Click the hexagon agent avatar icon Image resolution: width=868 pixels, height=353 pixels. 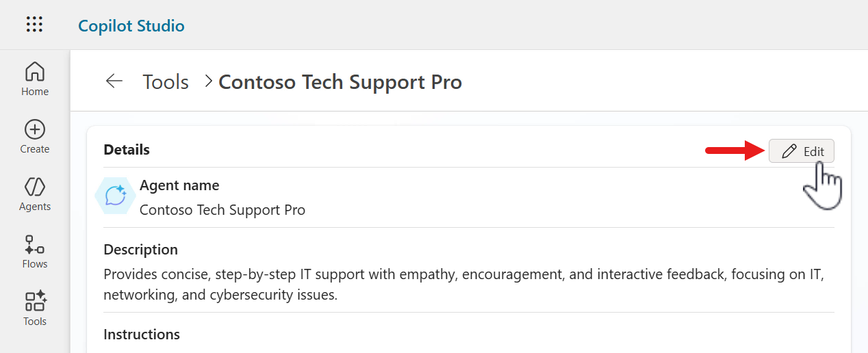(115, 196)
